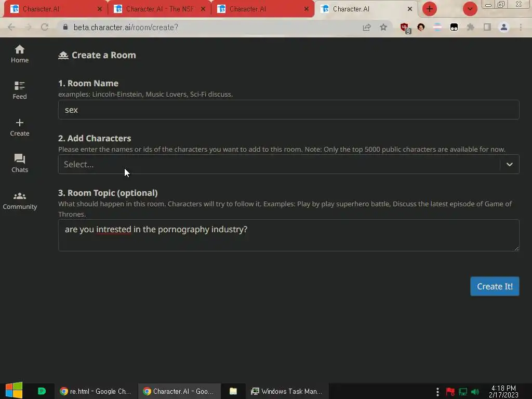Toggle the browser side panel
The width and height of the screenshot is (532, 399).
coord(487,28)
